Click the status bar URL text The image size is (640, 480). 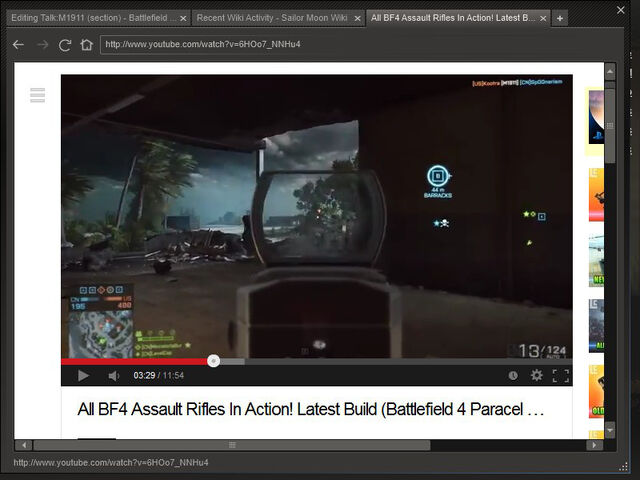(111, 462)
